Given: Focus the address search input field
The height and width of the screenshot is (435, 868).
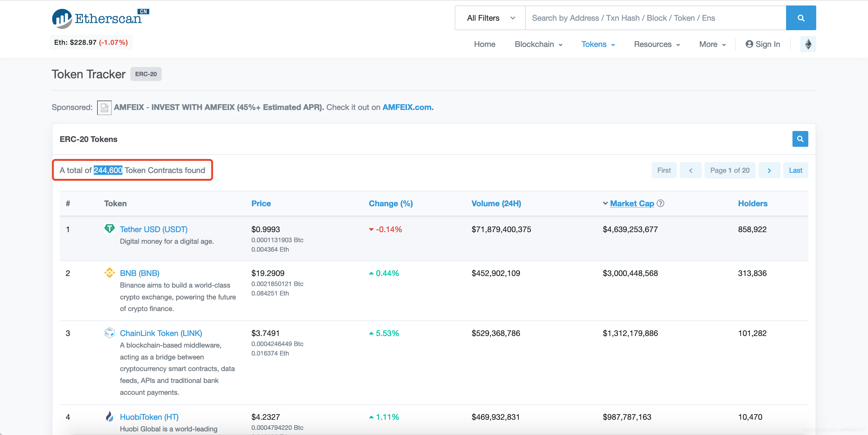Looking at the screenshot, I should [x=655, y=18].
